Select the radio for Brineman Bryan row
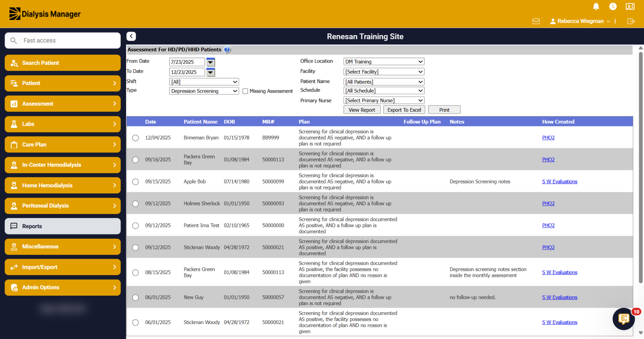This screenshot has height=339, width=644. pos(136,138)
